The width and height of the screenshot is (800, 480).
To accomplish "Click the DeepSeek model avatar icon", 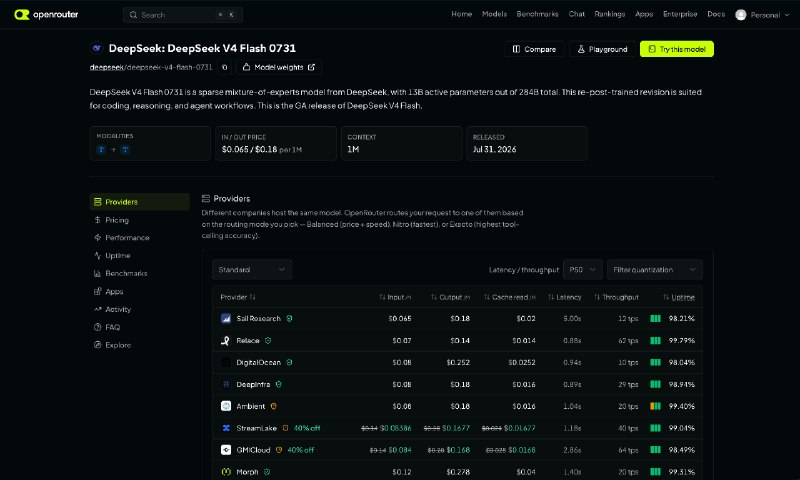I will 96,48.
